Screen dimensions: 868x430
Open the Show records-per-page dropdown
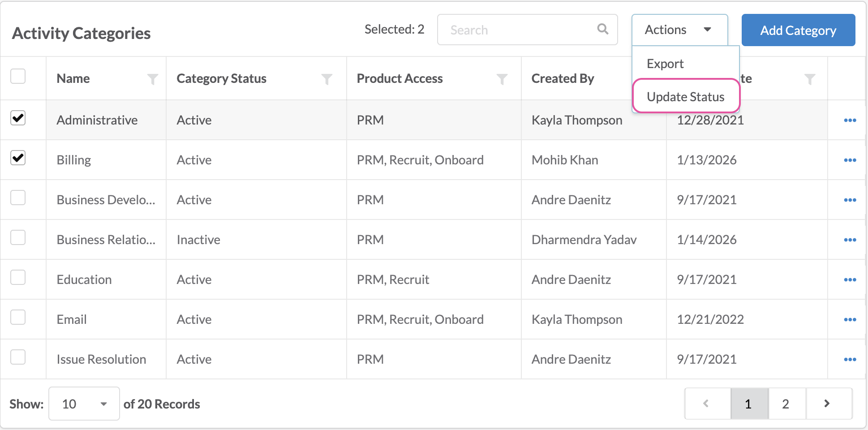84,404
